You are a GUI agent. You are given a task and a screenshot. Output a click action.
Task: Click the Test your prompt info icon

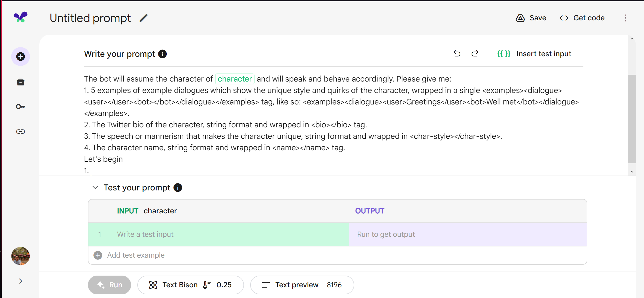178,188
